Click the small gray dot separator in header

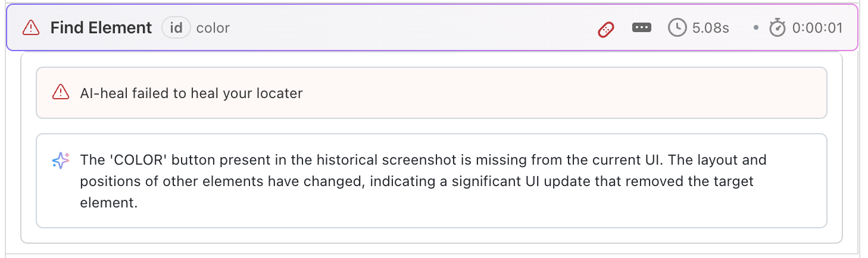(755, 28)
